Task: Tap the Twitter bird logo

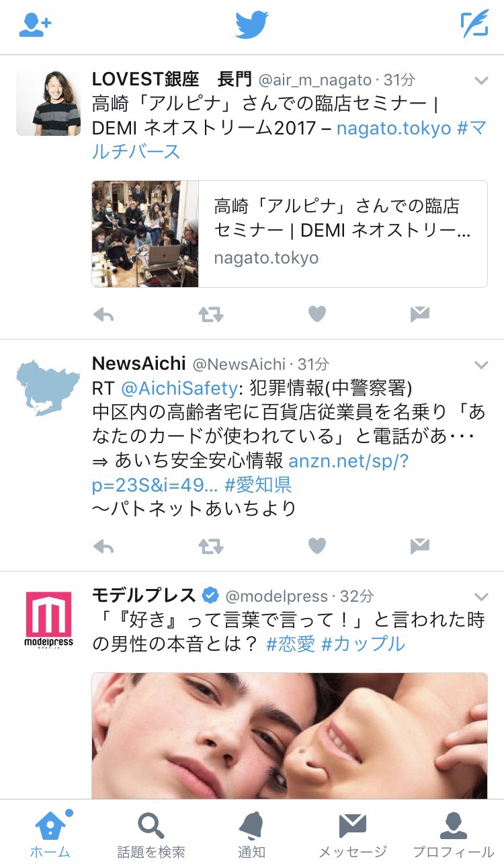Action: click(252, 26)
